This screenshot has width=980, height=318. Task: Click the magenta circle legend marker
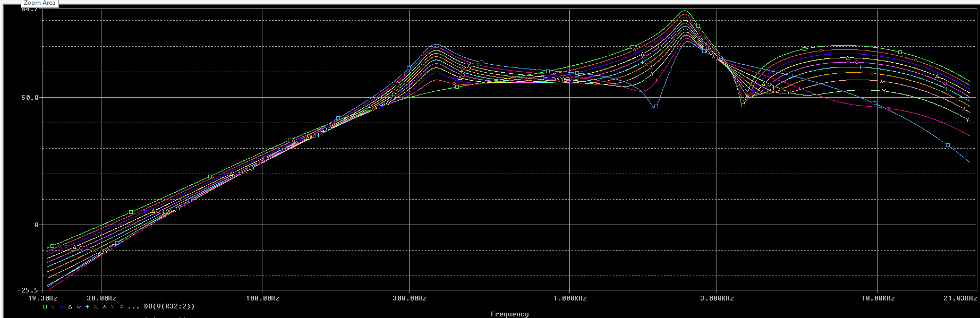(79, 307)
